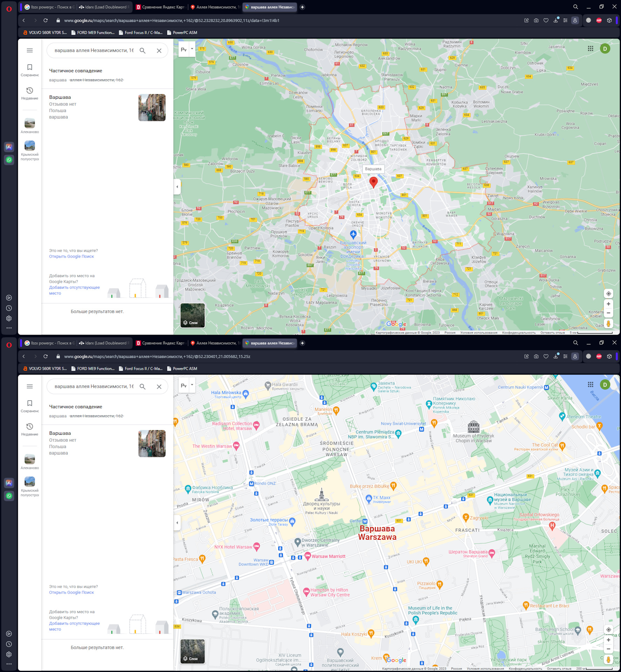Switch to Idarx Load Doubleword tab in upper browser
The image size is (621, 672).
coord(104,7)
